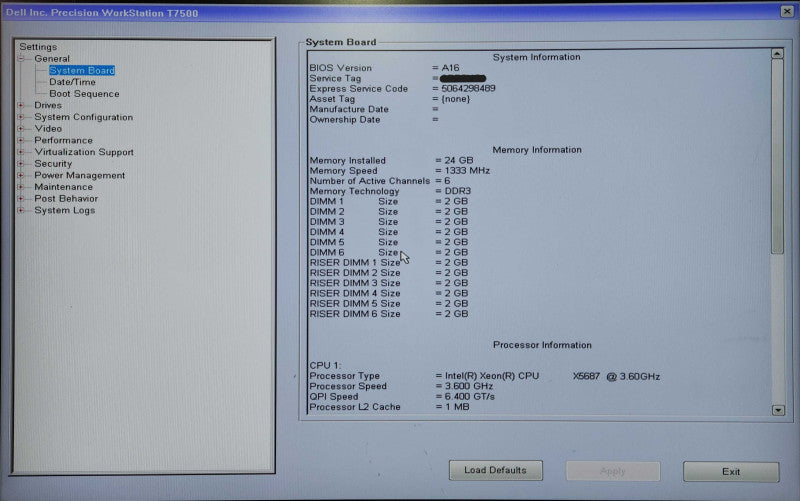
Task: Click the scrollbar up arrow
Action: click(x=777, y=54)
